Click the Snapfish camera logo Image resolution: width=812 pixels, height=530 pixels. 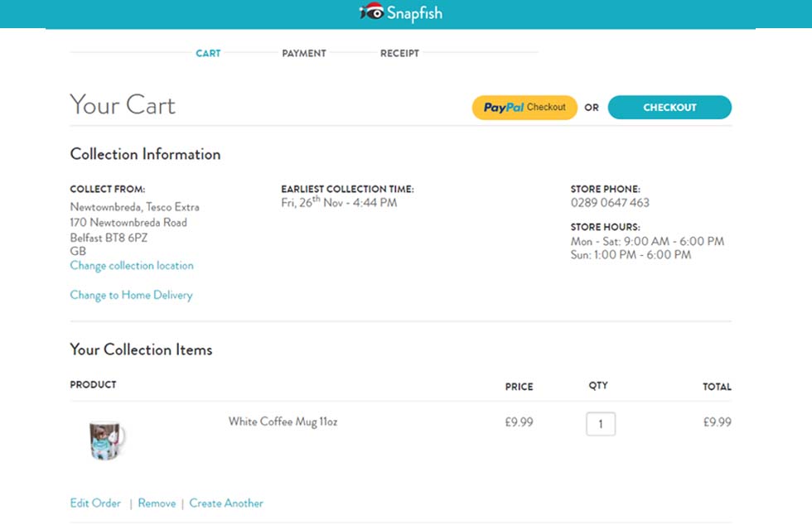(374, 13)
